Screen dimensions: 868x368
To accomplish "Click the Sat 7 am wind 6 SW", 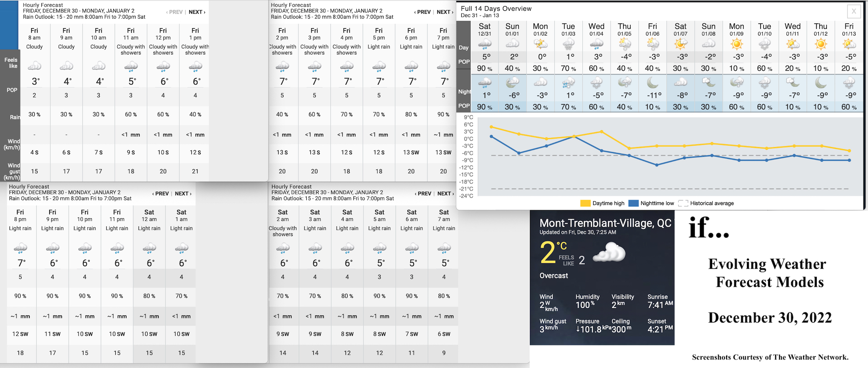I will click(x=444, y=334).
